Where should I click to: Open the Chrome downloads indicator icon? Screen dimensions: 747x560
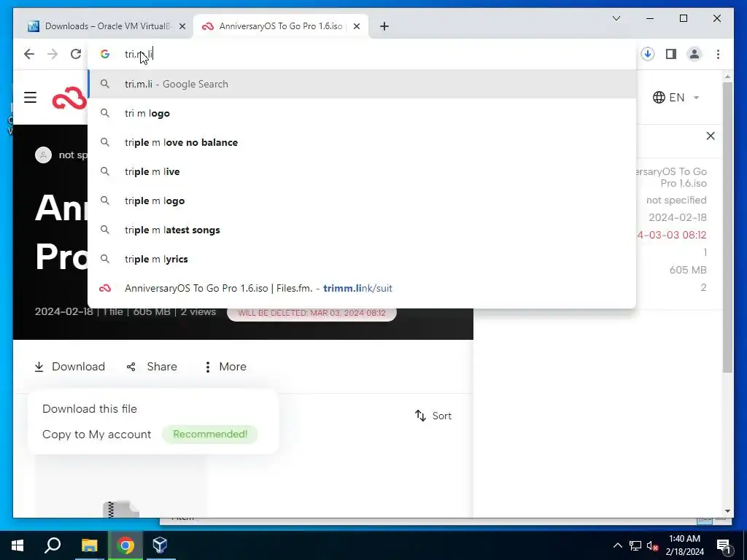[648, 54]
